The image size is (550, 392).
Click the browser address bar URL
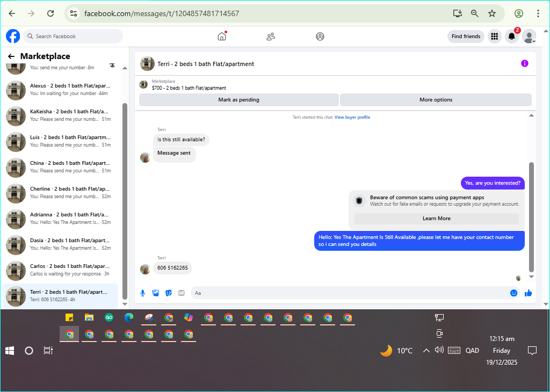click(162, 13)
